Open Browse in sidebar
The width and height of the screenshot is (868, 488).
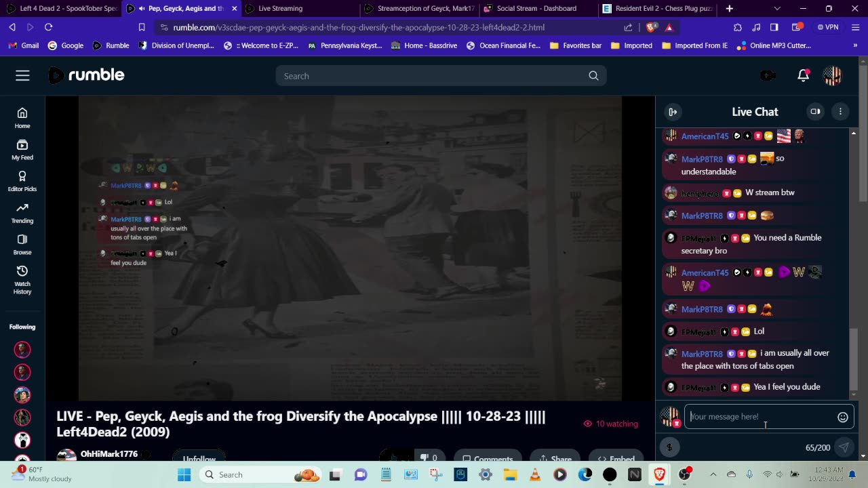click(22, 244)
